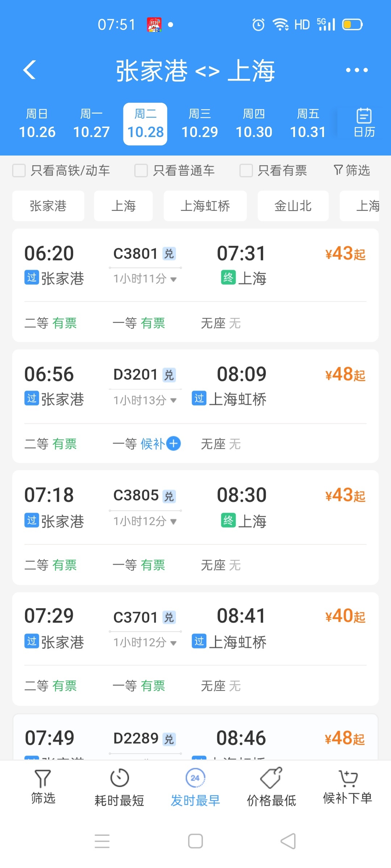
Task: Add 候补 plus icon for D3201
Action: [174, 443]
